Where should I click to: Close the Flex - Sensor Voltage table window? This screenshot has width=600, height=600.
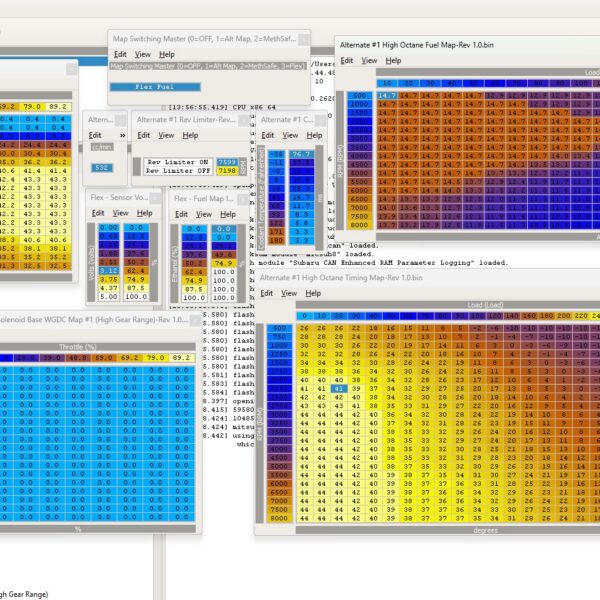click(155, 198)
